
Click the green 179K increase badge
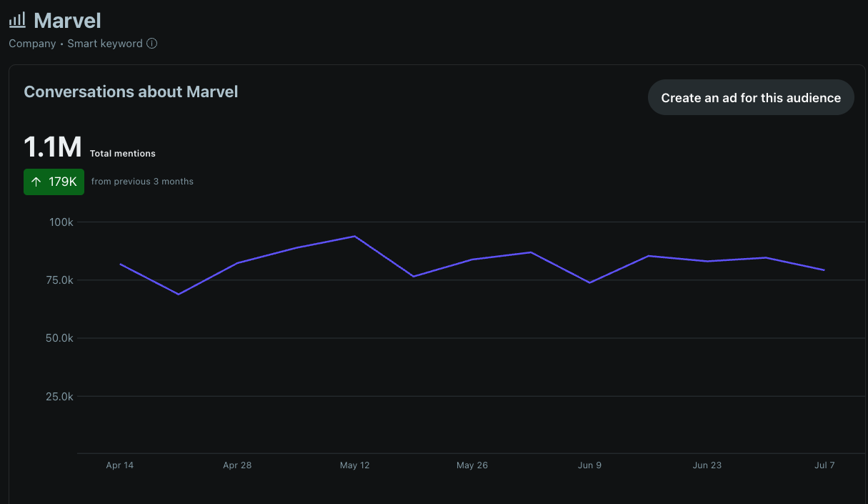click(x=54, y=182)
